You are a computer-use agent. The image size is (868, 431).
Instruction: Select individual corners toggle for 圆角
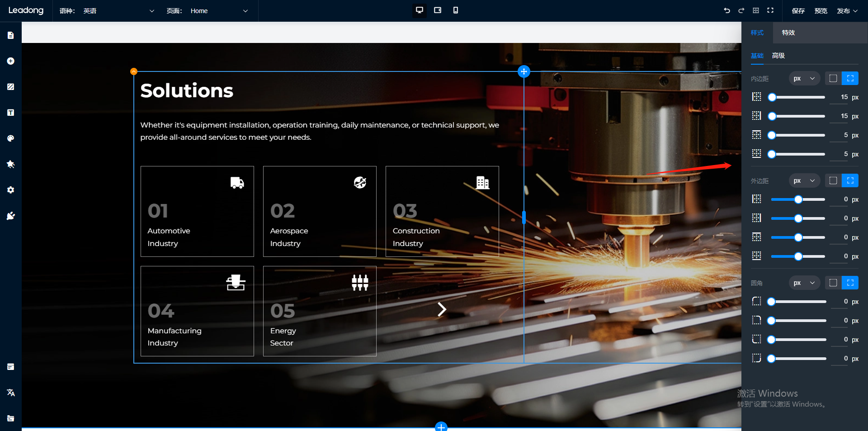[x=850, y=283]
